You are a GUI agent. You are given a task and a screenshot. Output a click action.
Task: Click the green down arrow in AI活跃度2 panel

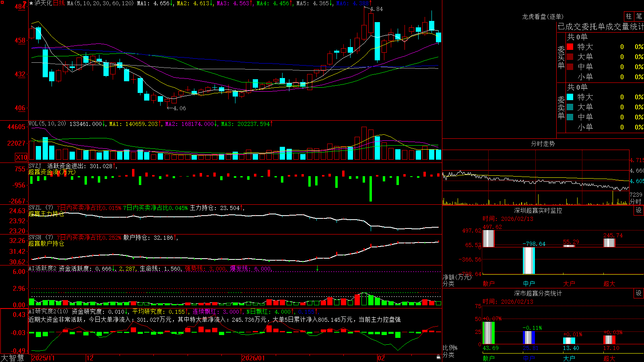(x=317, y=268)
